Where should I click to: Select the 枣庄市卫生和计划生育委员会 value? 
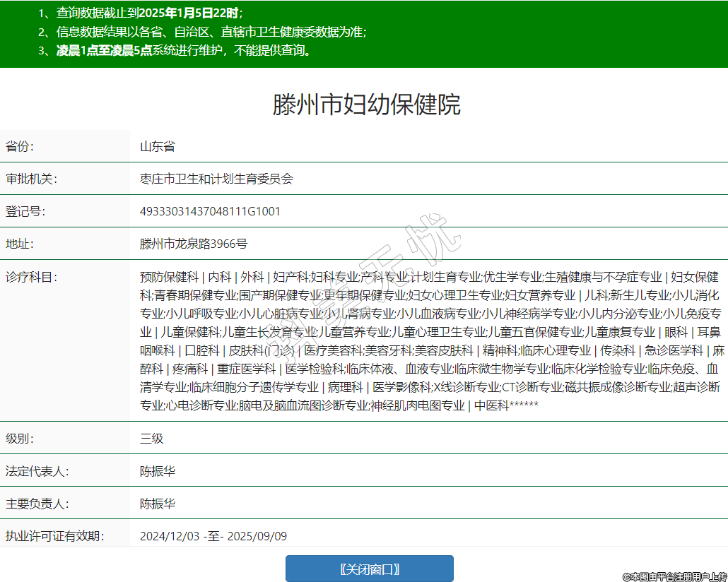pos(216,179)
